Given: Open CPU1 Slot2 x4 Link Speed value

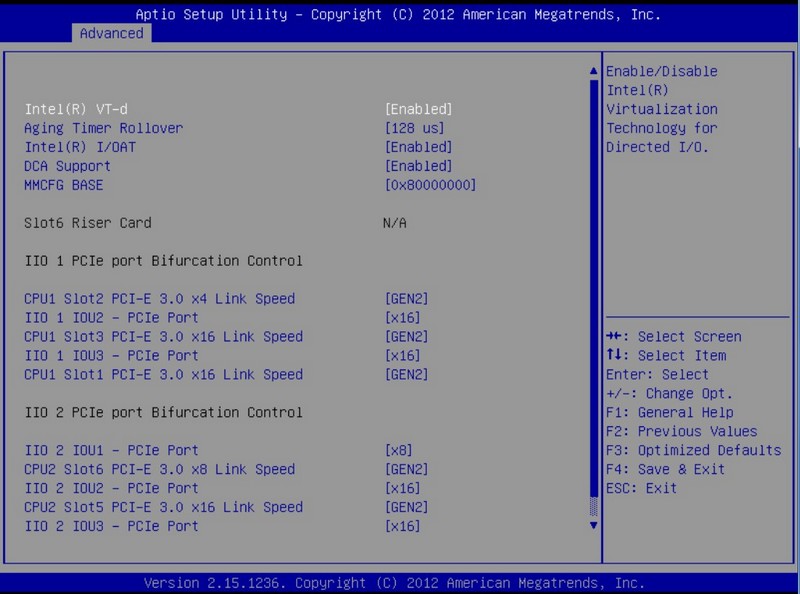Looking at the screenshot, I should pos(407,299).
